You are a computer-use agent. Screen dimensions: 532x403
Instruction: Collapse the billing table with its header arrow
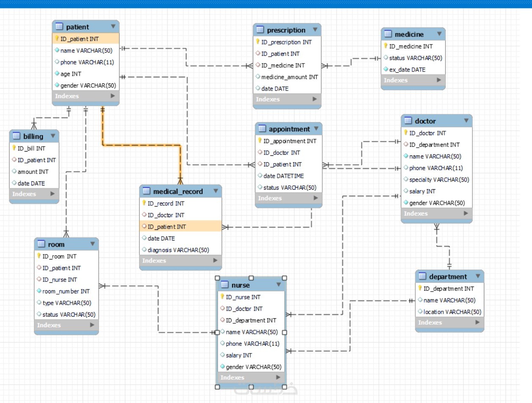coord(53,136)
